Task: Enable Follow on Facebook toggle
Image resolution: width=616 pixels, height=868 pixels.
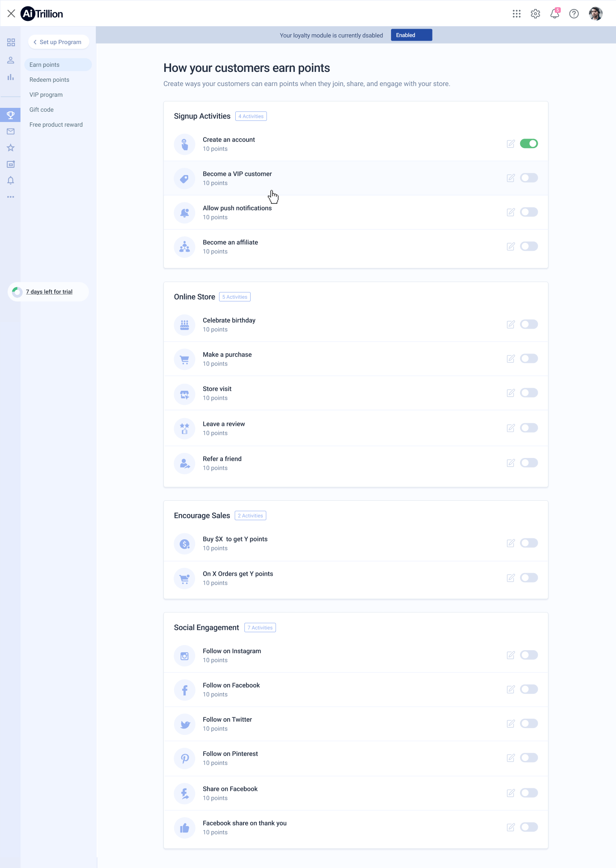Action: [x=529, y=689]
